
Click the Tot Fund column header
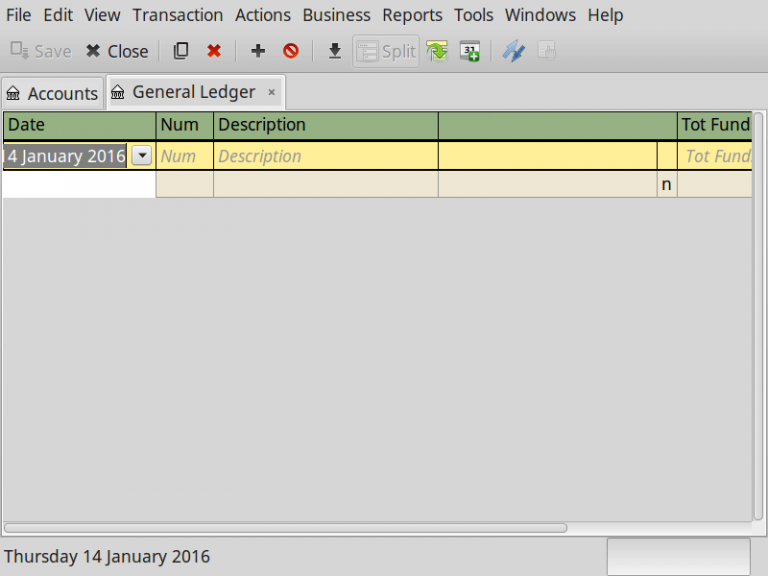coord(715,125)
